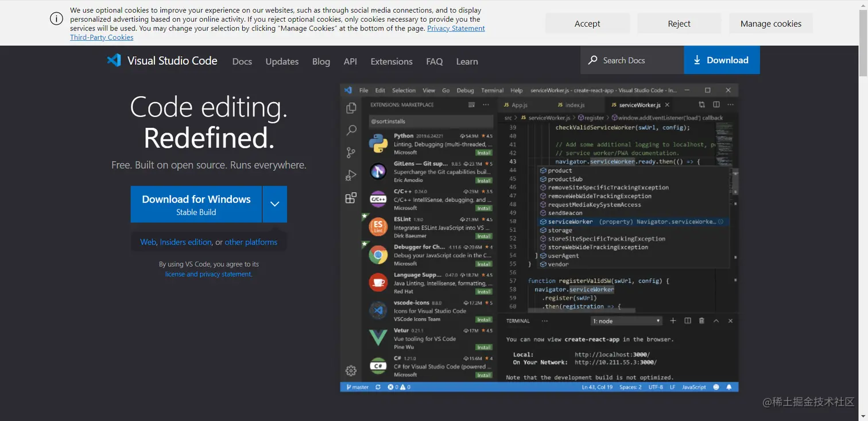Click 'Ln 43, Col 19' in status bar
Viewport: 868px width, 421px height.
click(597, 387)
